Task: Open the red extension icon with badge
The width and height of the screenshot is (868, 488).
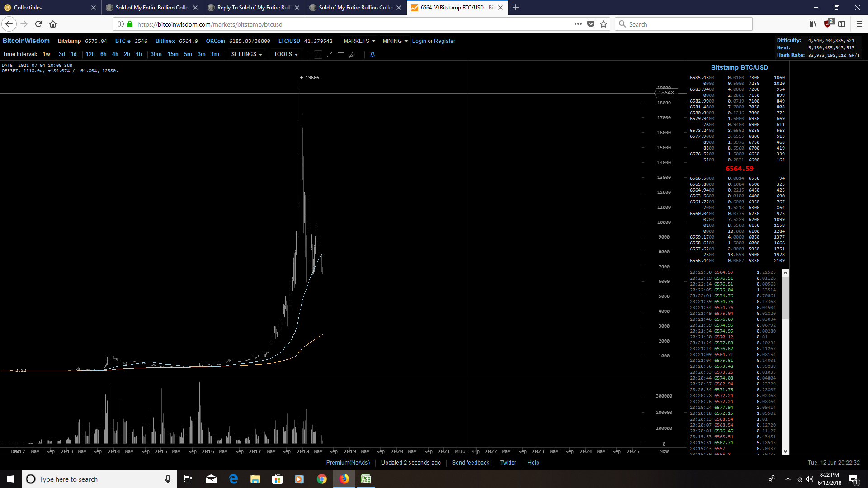Action: pos(828,23)
